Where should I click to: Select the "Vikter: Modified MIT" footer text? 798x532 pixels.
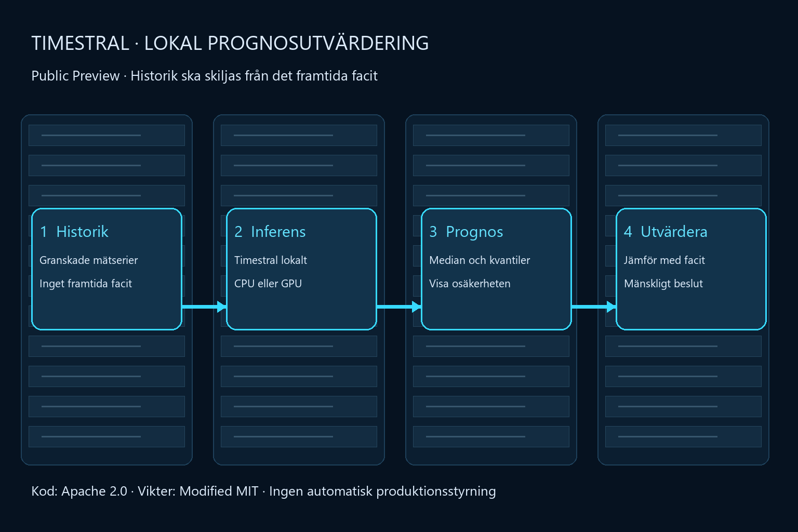[x=198, y=491]
